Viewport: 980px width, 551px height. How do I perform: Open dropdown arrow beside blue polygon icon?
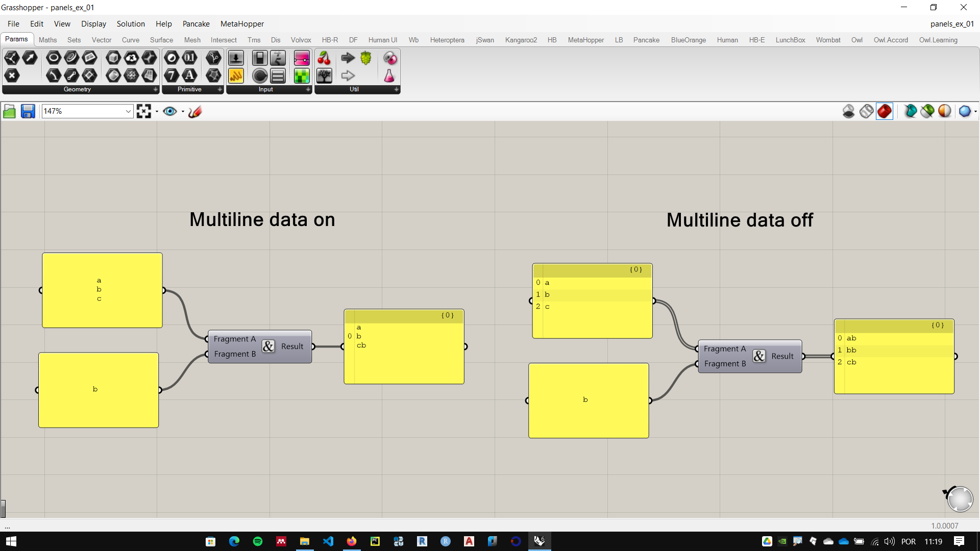point(975,111)
